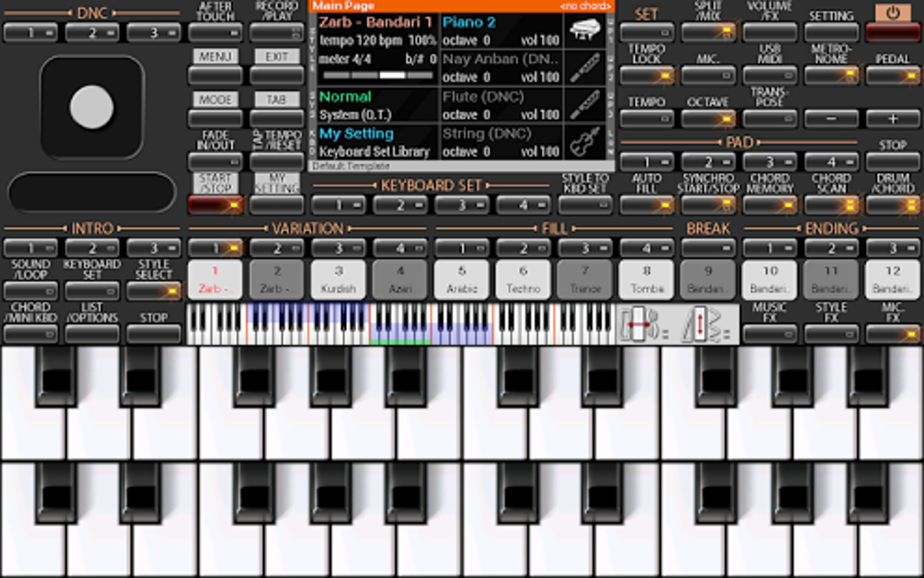The image size is (924, 578).
Task: Toggle the Metronome button
Action: [x=831, y=77]
